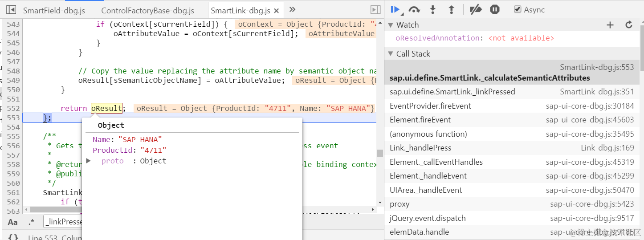This screenshot has height=240, width=644.
Task: Toggle the debugger sidebar pane icon
Action: [x=375, y=9]
